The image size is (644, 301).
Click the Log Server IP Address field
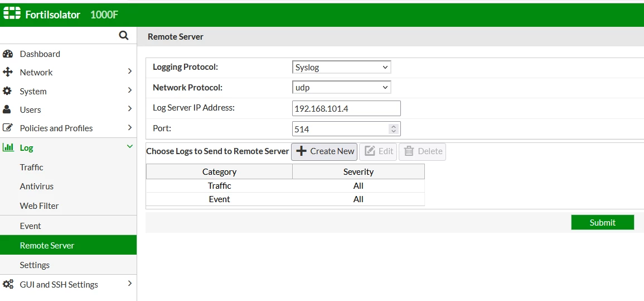tap(346, 108)
